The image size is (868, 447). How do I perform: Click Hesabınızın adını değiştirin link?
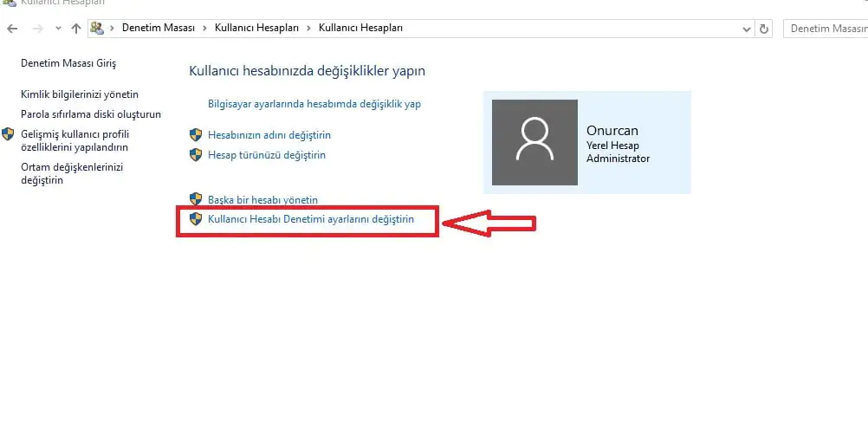pos(269,135)
